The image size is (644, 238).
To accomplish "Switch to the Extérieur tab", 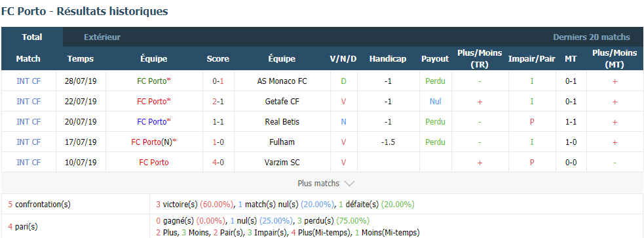I will [102, 37].
